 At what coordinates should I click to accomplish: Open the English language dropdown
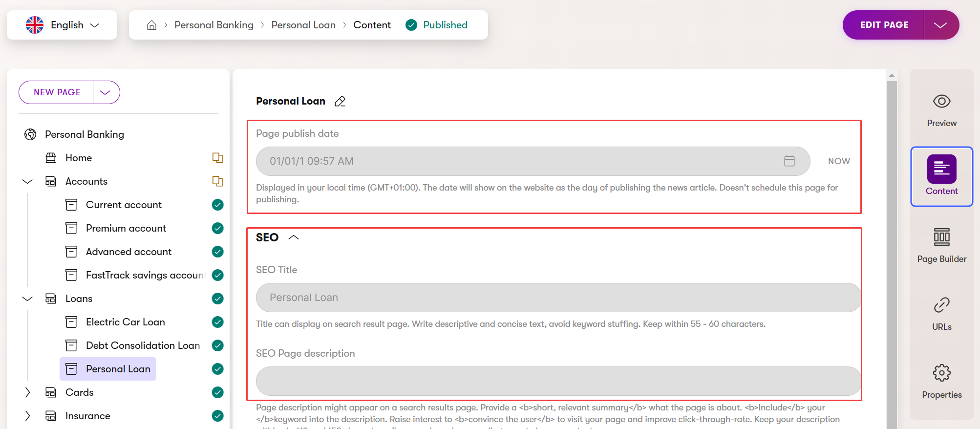click(62, 25)
